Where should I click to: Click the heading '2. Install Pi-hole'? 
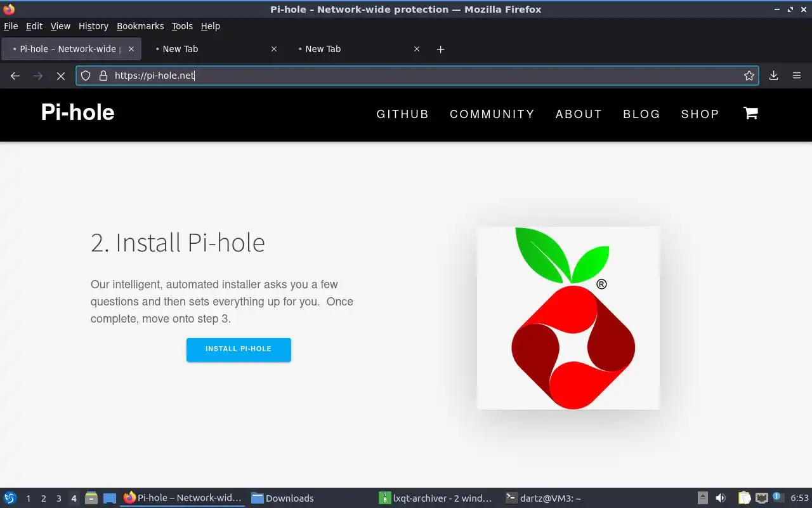point(178,243)
